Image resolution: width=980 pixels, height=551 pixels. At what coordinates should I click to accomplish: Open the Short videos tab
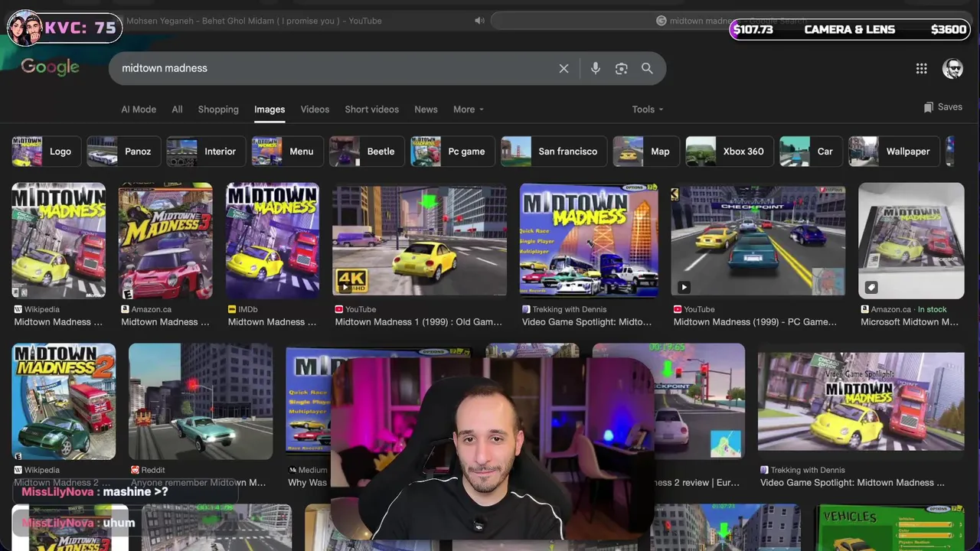click(x=371, y=109)
